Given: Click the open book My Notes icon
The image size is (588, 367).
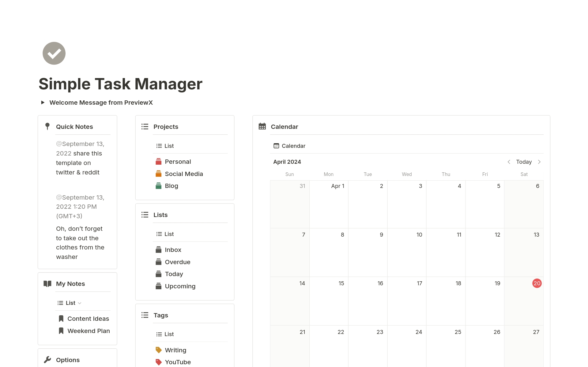Looking at the screenshot, I should click(x=47, y=284).
